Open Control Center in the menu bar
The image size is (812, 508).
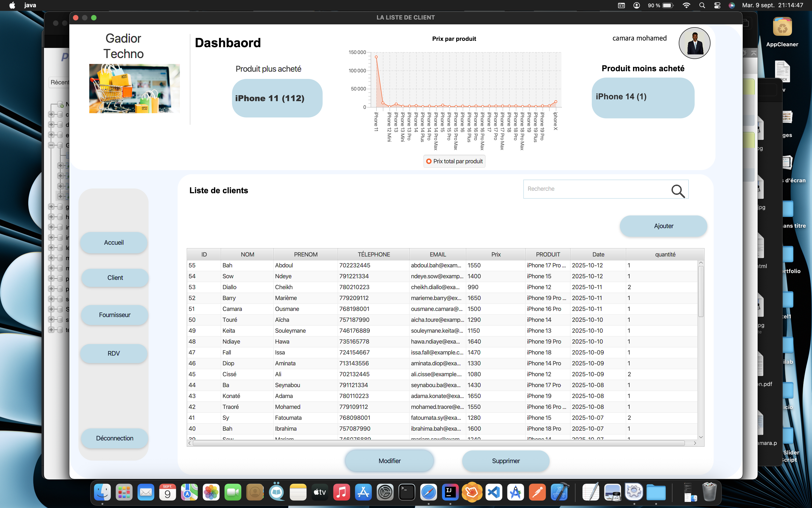[717, 5]
